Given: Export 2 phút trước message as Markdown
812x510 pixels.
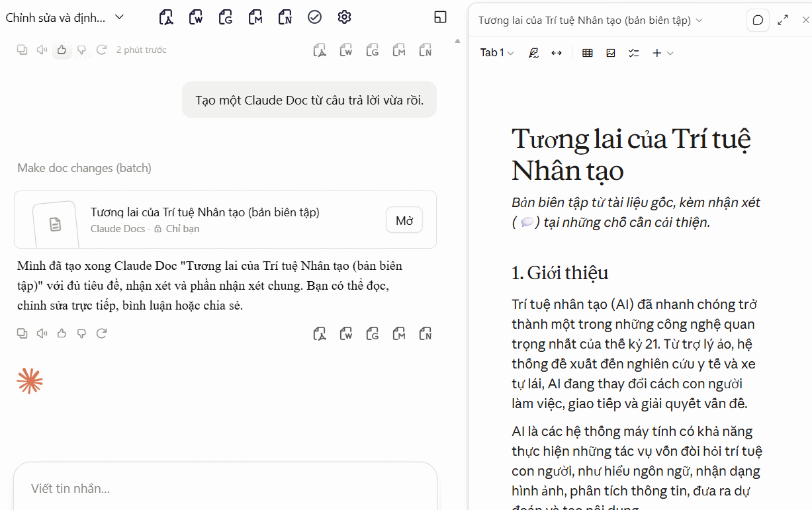Looking at the screenshot, I should tap(399, 50).
